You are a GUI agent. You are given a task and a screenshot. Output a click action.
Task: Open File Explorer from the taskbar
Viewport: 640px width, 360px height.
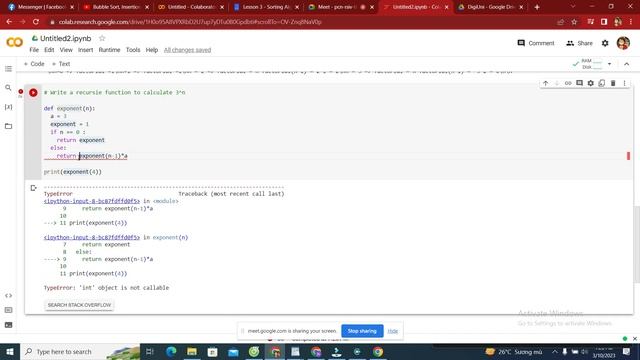(x=192, y=351)
